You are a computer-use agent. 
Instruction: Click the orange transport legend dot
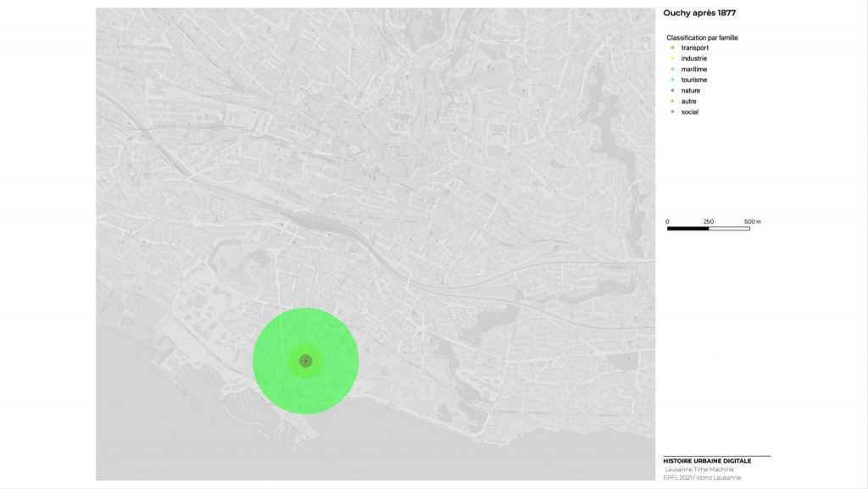tap(671, 48)
